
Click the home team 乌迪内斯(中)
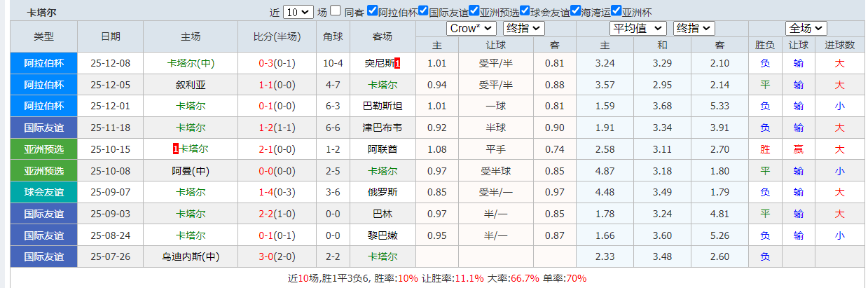pyautogui.click(x=191, y=257)
